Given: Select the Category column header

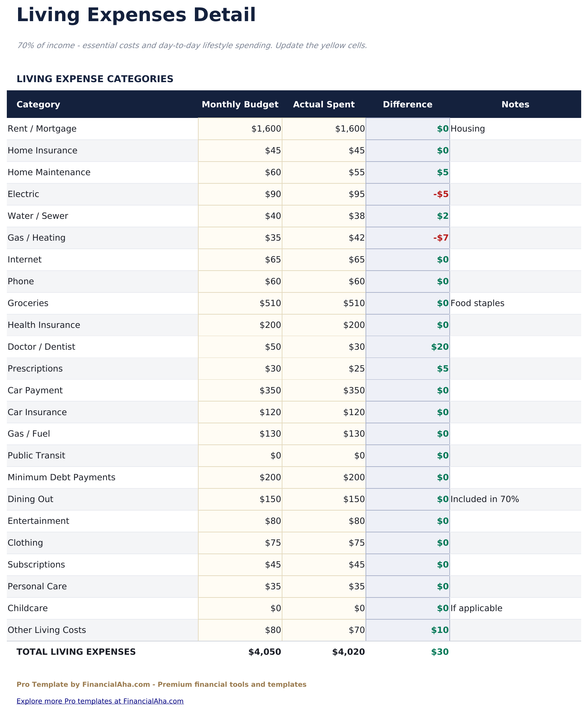Looking at the screenshot, I should coord(38,105).
